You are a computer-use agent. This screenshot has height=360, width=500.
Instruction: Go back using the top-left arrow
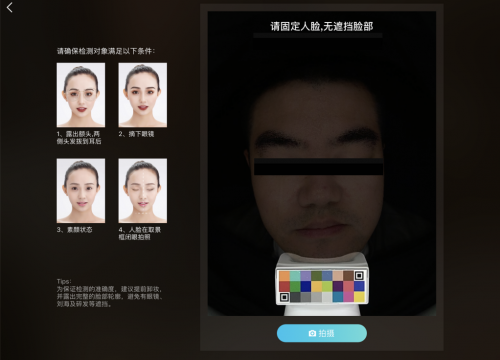click(x=9, y=7)
